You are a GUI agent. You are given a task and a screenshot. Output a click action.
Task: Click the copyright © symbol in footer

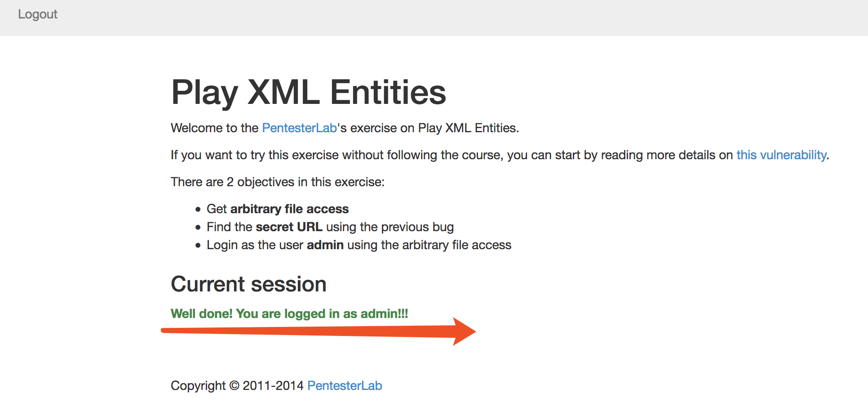tap(234, 386)
